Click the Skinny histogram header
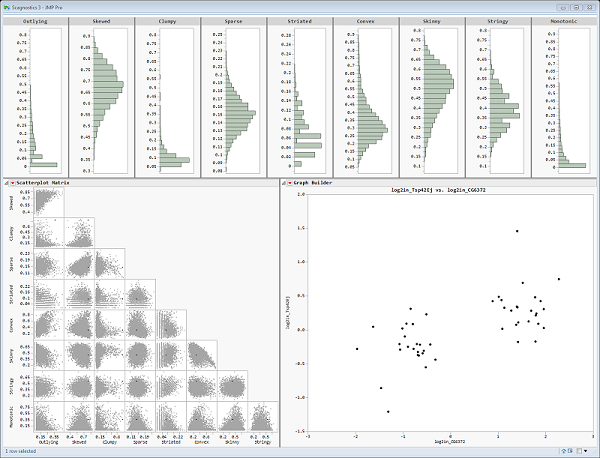 [430, 21]
